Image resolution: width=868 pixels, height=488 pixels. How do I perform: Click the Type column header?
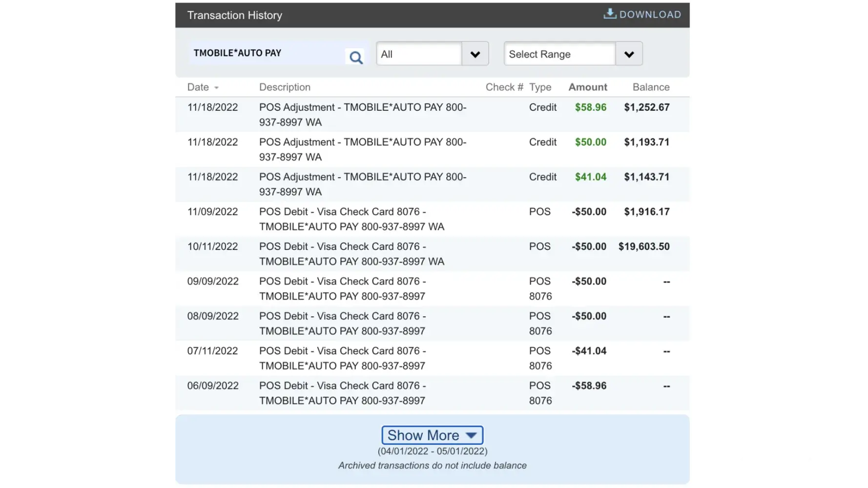(x=540, y=87)
